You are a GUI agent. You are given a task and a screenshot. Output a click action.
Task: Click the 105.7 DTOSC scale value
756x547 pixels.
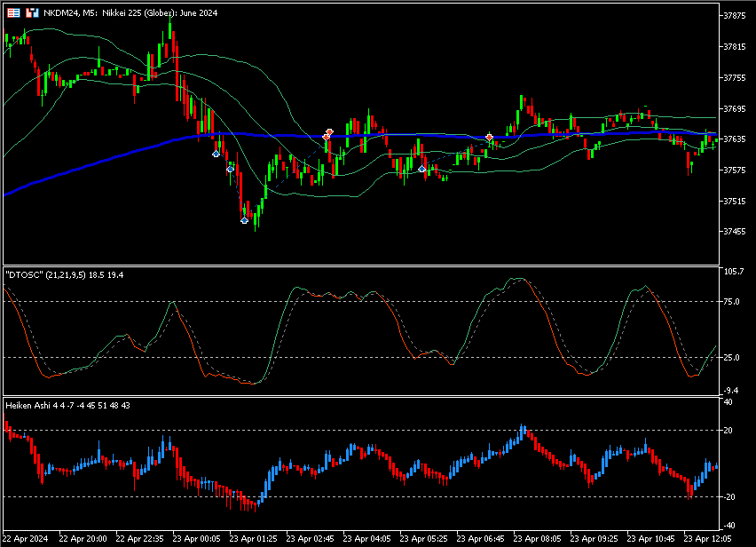tap(734, 272)
